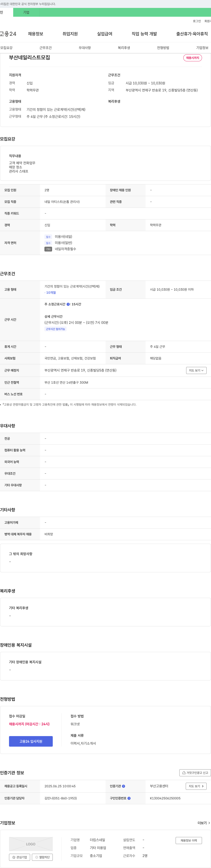The height and width of the screenshot is (868, 211).
Task: Click the 열람차단 block button
Action: tap(42, 857)
